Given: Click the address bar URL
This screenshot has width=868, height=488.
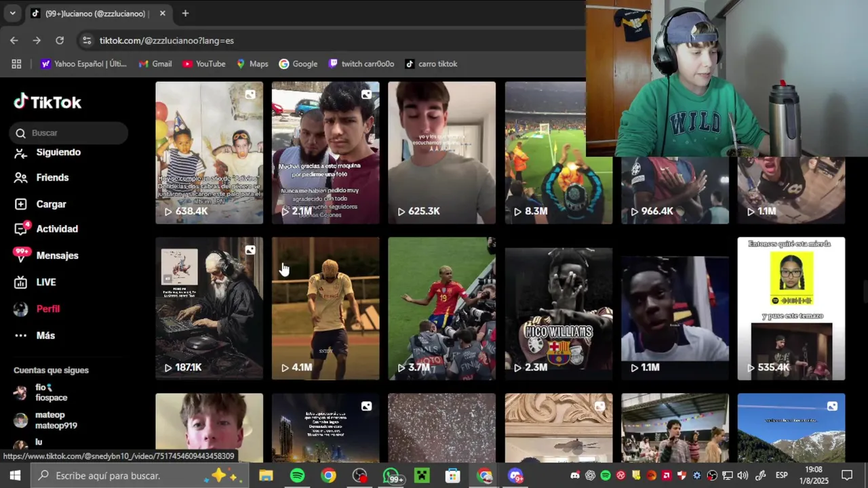Looking at the screenshot, I should 167,41.
